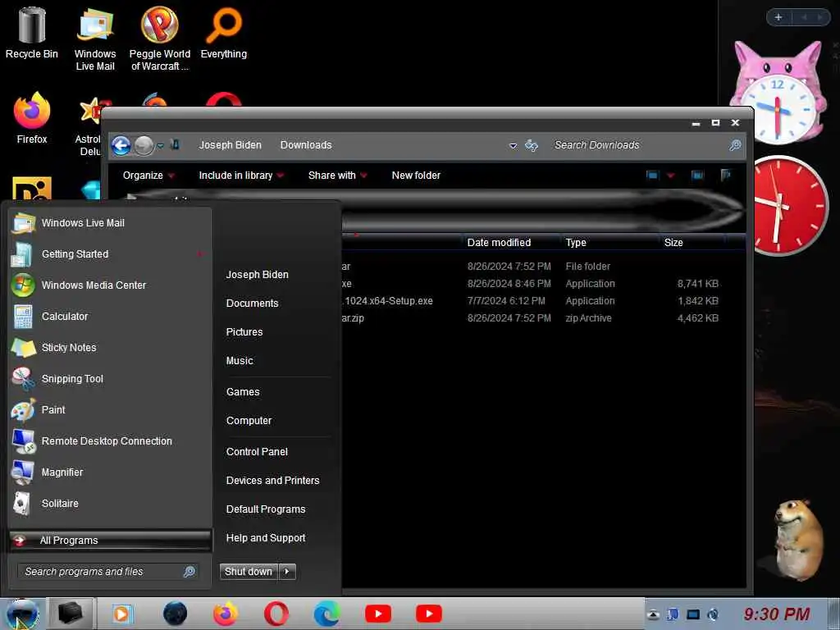
Task: Click the Explorer refresh icon
Action: coord(532,145)
